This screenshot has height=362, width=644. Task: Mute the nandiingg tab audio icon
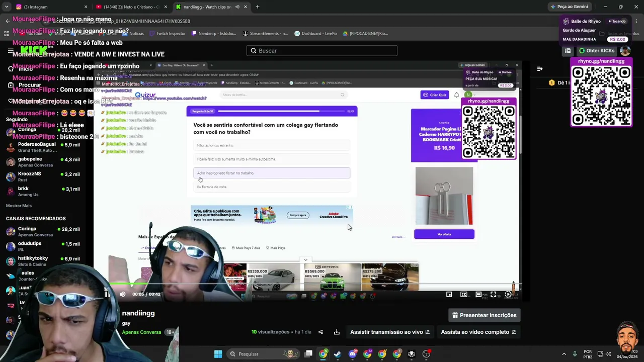[x=236, y=7]
